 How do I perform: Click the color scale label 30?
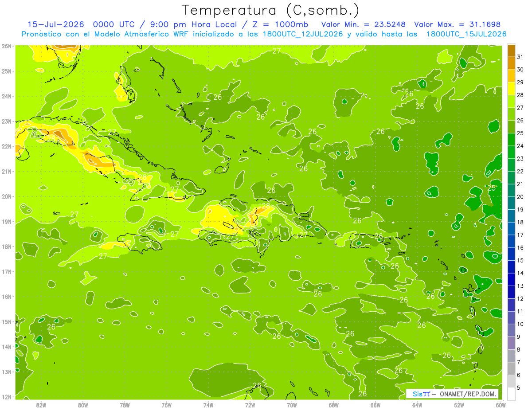pos(520,70)
